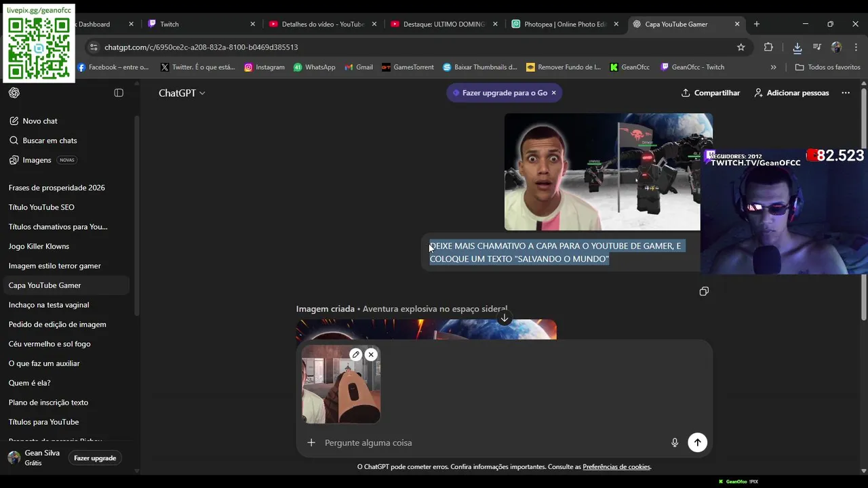The width and height of the screenshot is (868, 488).
Task: Open Baixar Thumbnails bookmark
Action: pos(480,67)
